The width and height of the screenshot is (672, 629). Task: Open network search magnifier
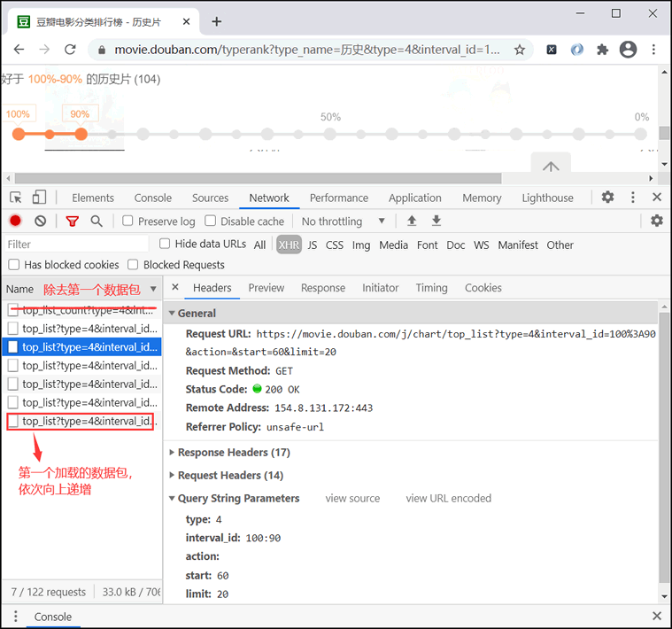click(97, 221)
